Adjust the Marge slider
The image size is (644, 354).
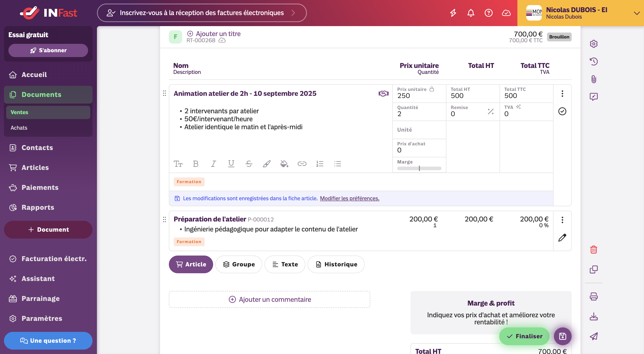click(419, 168)
